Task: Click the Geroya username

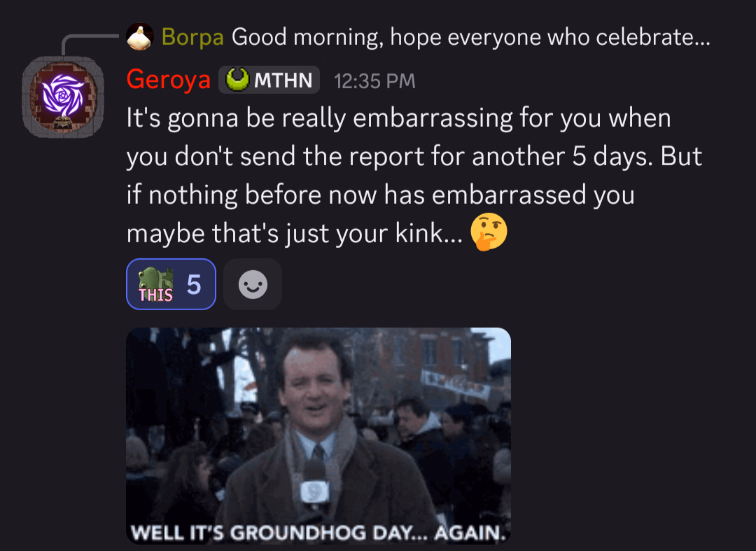Action: coord(168,79)
